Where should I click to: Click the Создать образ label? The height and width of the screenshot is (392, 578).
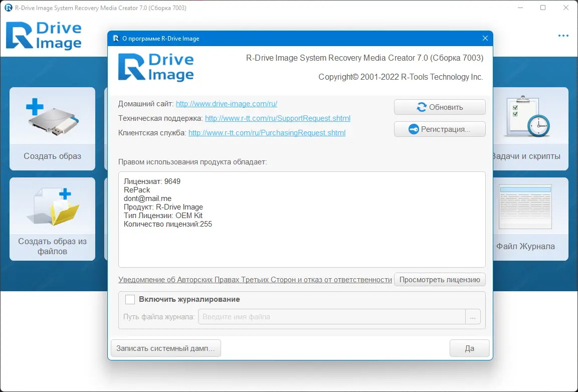52,156
